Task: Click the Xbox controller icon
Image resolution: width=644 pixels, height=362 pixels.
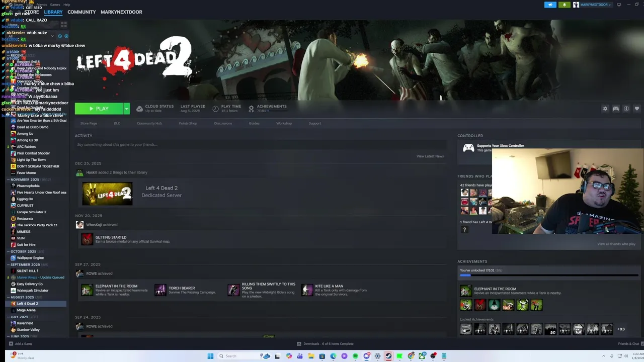Action: point(468,148)
